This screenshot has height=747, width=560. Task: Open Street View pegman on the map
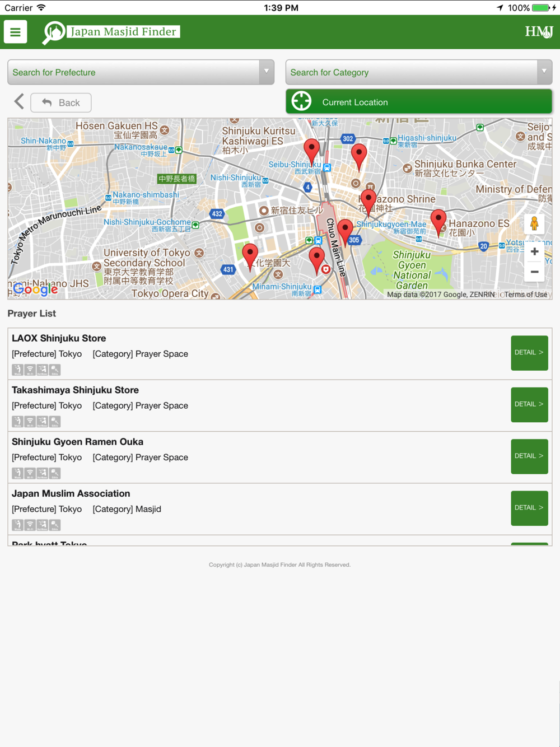point(534,223)
